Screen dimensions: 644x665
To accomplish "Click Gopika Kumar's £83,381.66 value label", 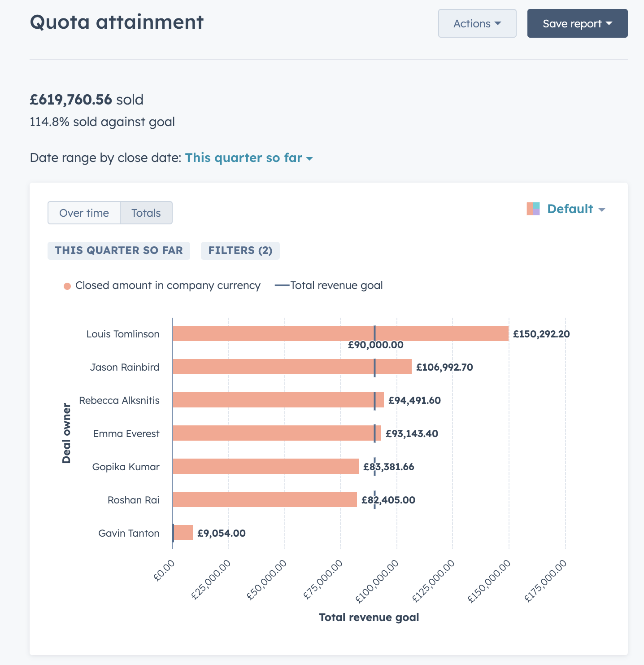I will [388, 467].
